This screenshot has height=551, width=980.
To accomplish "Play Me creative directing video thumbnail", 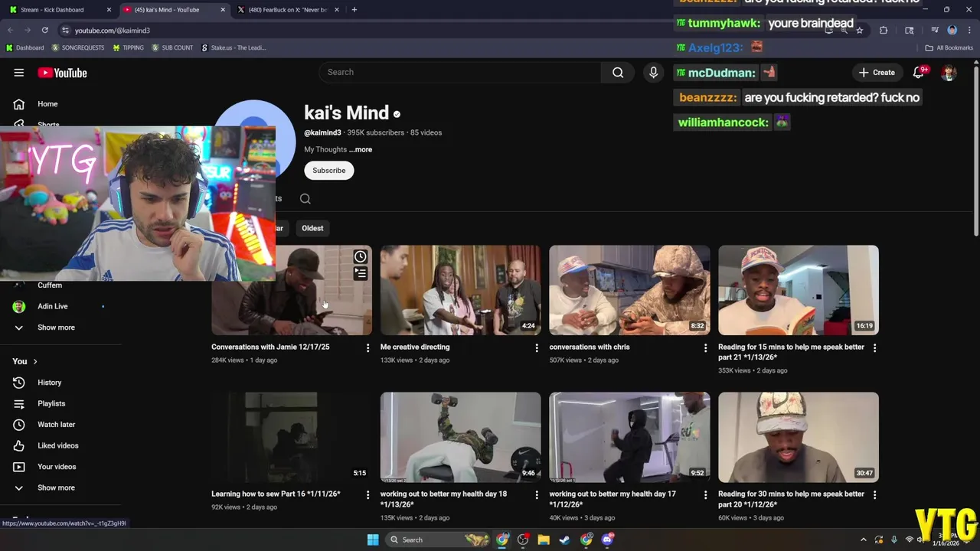I will click(461, 290).
